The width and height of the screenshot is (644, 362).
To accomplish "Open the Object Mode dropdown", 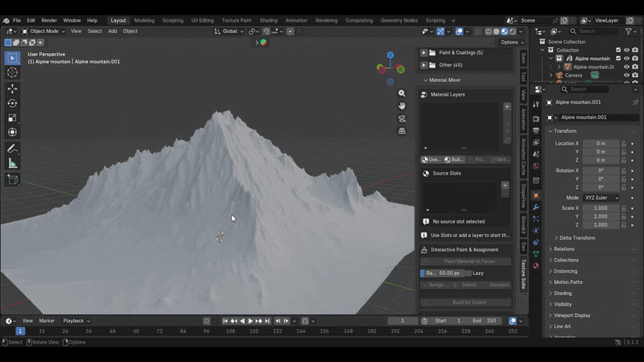I will pyautogui.click(x=43, y=31).
